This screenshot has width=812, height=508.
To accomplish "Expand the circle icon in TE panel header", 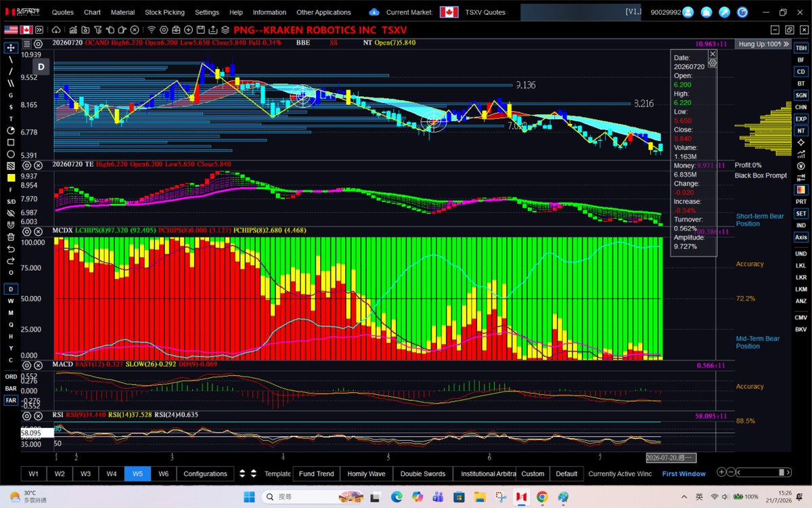I will click(27, 165).
